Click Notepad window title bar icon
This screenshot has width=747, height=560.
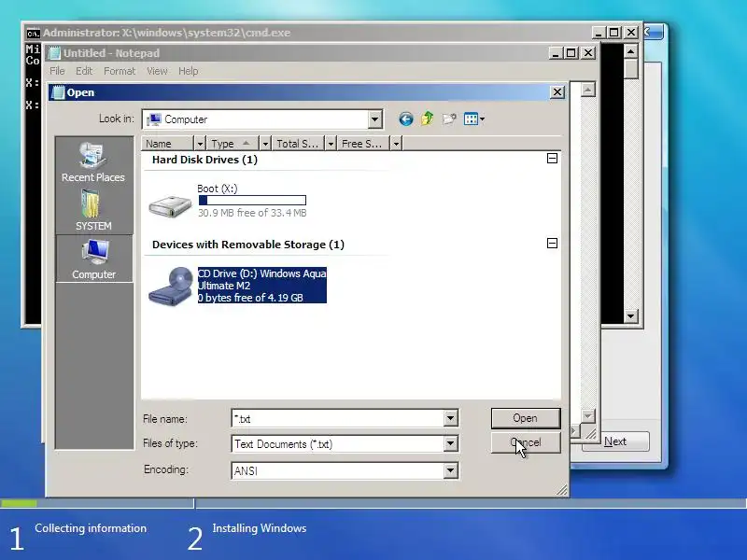[55, 53]
